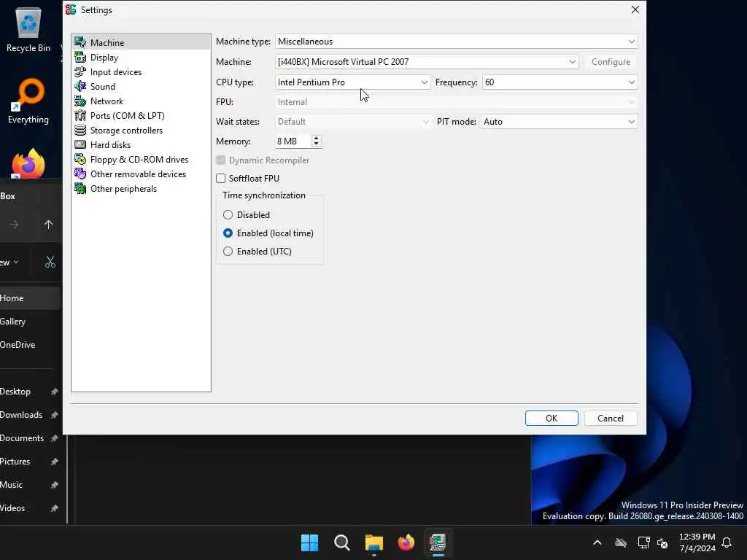Show hidden system tray icons
The image size is (747, 560).
597,542
